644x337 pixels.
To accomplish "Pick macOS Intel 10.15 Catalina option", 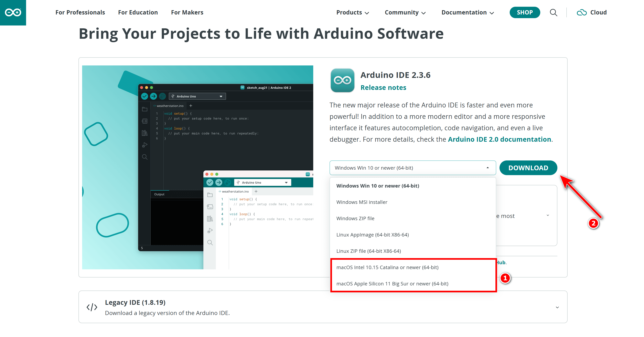I will [x=387, y=267].
